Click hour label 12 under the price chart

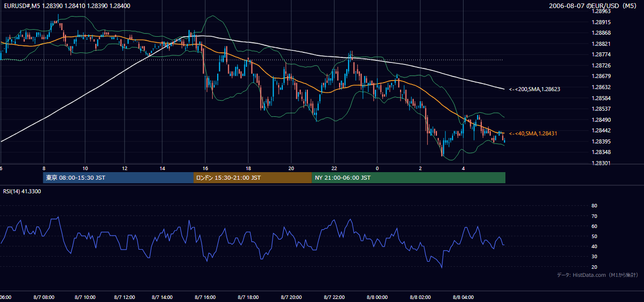[124, 168]
